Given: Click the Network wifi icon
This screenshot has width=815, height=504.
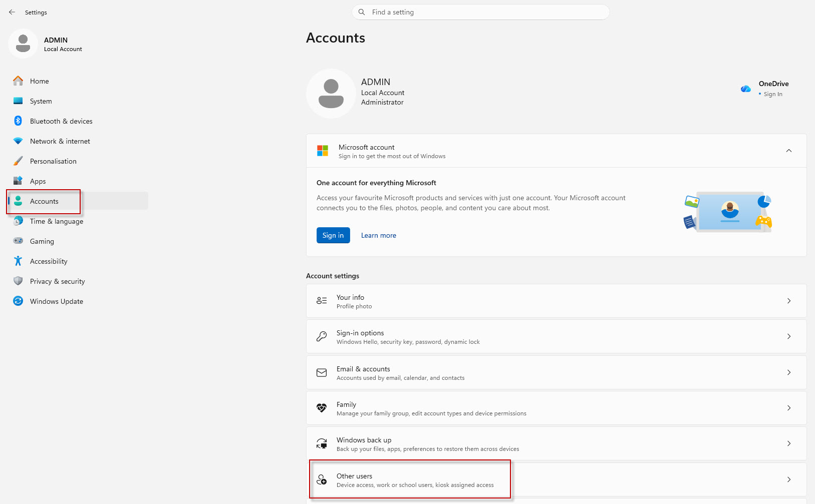Looking at the screenshot, I should pos(18,141).
